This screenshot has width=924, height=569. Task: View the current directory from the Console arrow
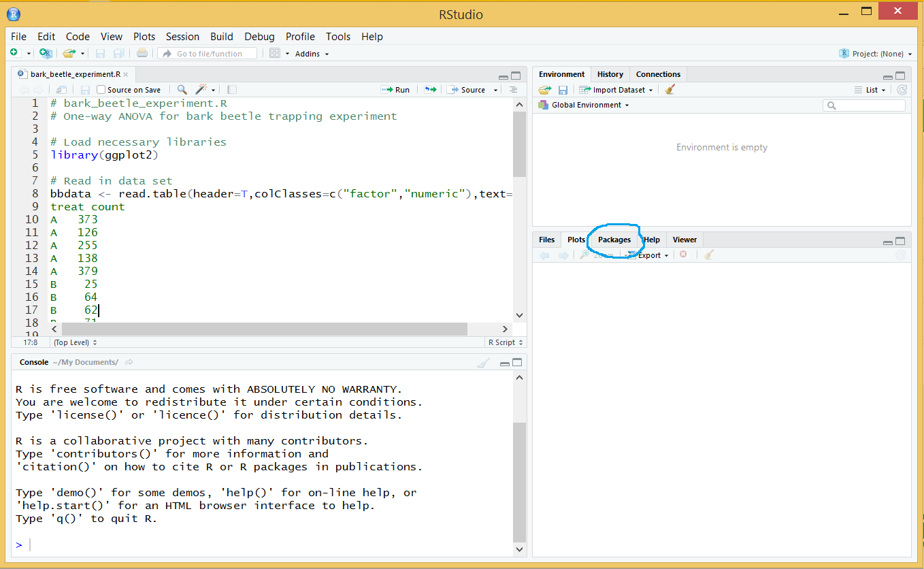click(129, 362)
